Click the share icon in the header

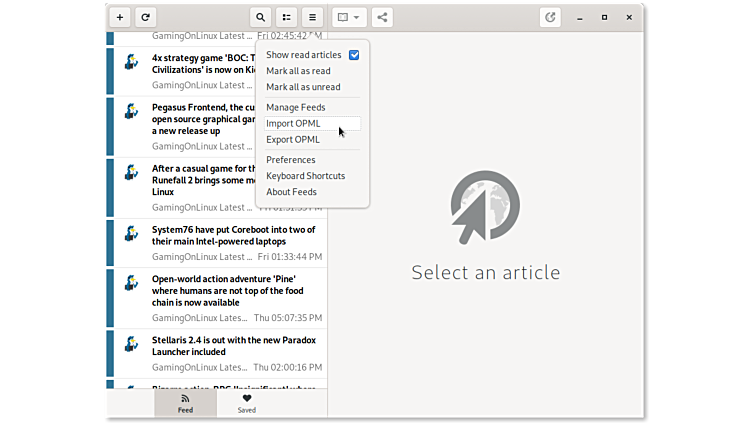click(382, 17)
